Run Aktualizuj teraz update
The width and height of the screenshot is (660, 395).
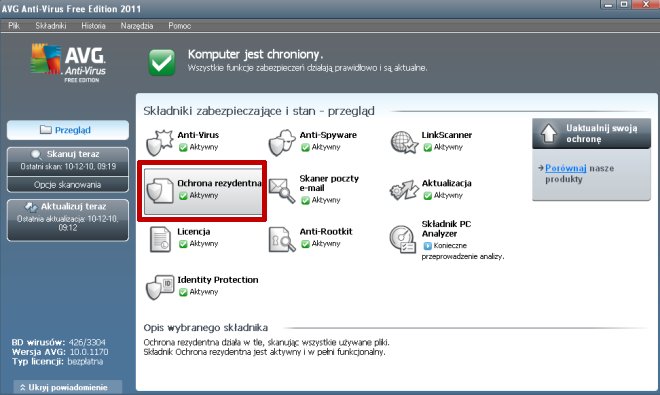(x=68, y=220)
